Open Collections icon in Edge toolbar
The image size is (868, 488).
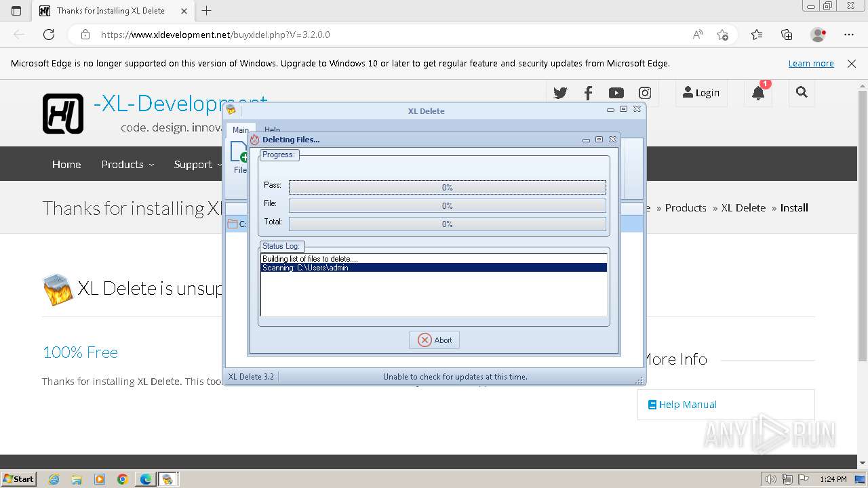(x=787, y=35)
